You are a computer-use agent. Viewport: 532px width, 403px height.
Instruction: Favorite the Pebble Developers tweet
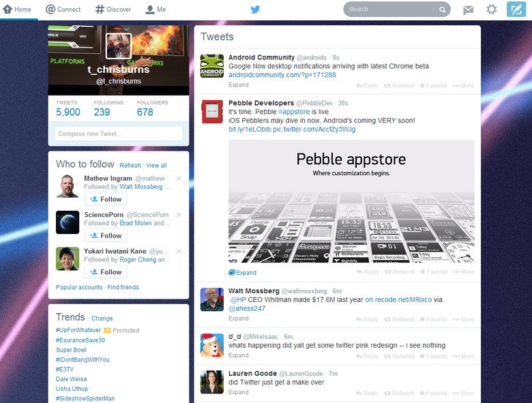click(434, 271)
